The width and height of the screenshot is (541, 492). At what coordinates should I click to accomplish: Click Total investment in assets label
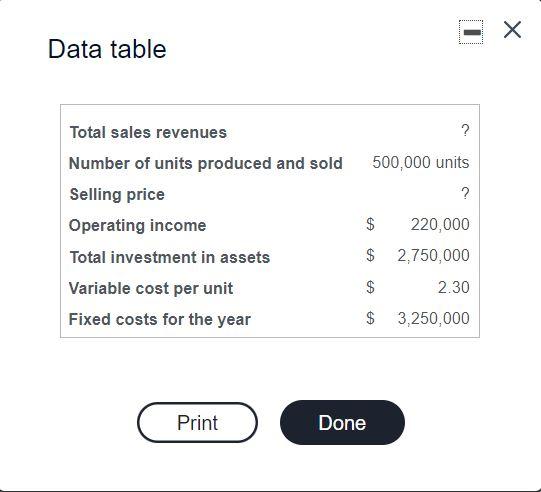170,257
